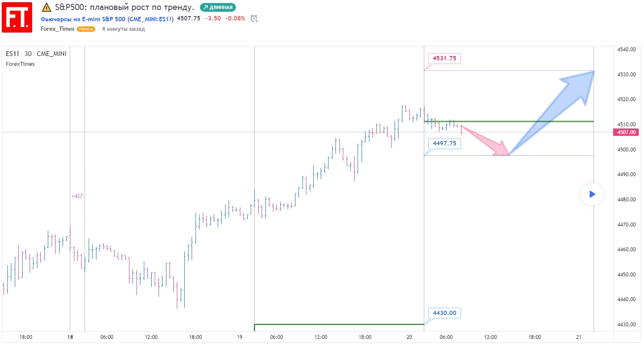Click the 4430.00 support price label
The image size is (644, 345).
pyautogui.click(x=444, y=313)
